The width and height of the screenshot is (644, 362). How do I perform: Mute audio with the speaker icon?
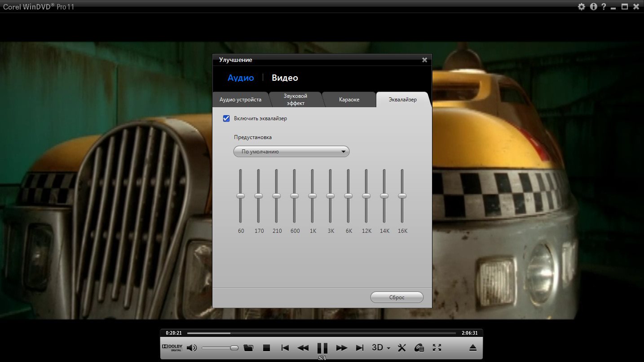(x=191, y=348)
